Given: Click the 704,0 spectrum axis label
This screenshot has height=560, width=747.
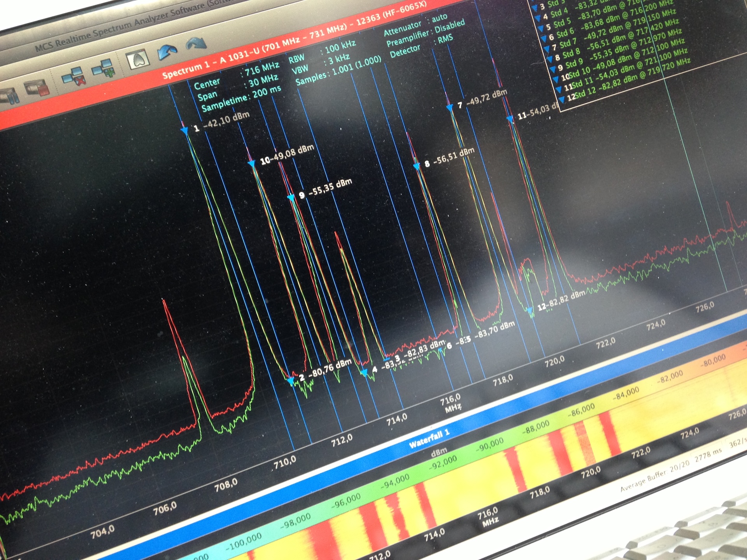Looking at the screenshot, I should click(102, 531).
